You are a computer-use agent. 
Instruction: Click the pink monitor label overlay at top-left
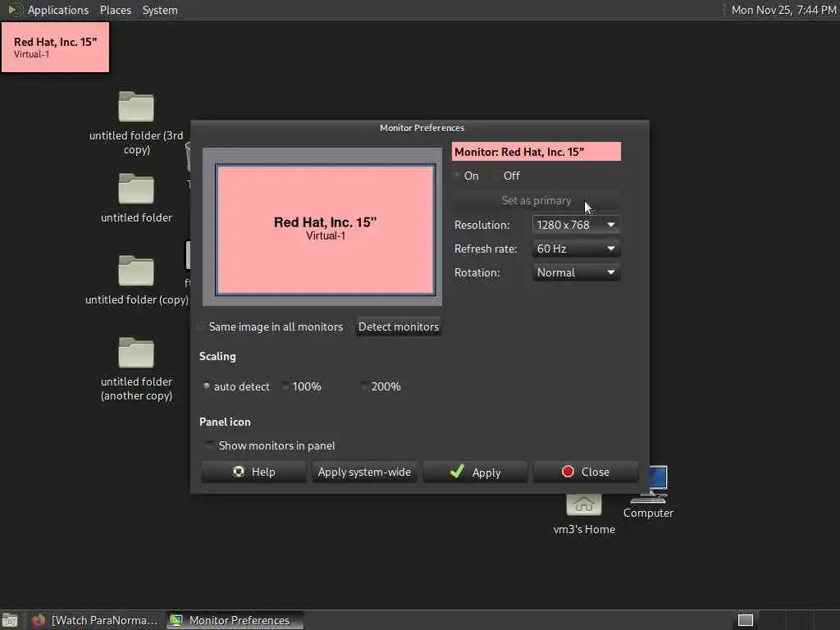(55, 47)
